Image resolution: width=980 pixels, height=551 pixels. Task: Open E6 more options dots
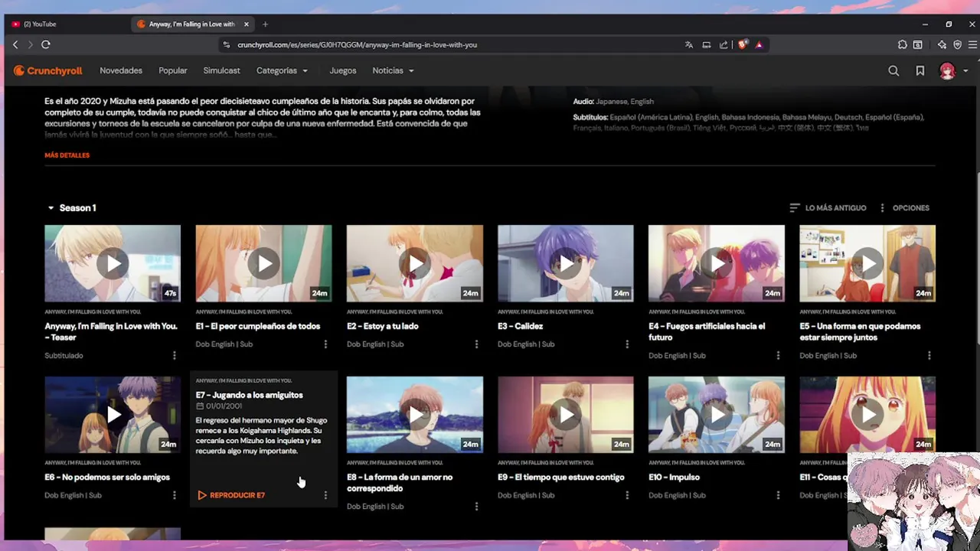pos(175,495)
